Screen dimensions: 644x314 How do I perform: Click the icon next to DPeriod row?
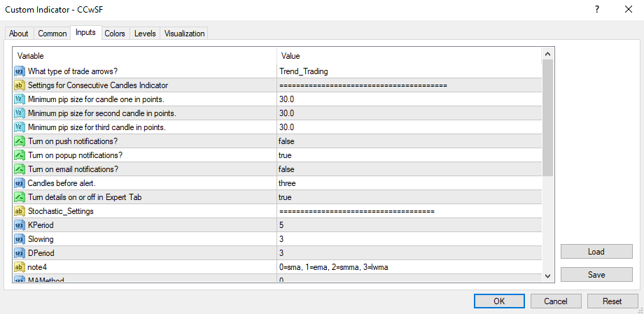coord(20,253)
